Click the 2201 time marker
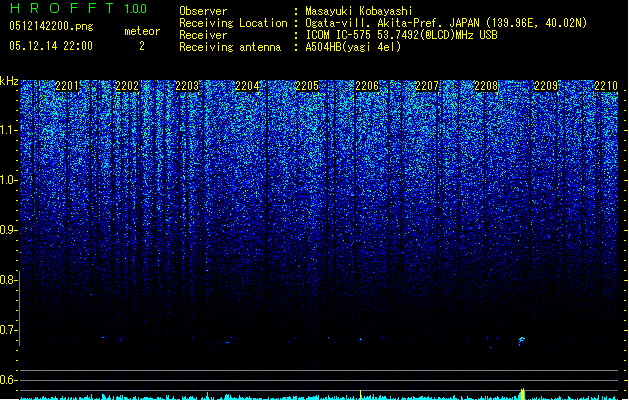 [67, 85]
